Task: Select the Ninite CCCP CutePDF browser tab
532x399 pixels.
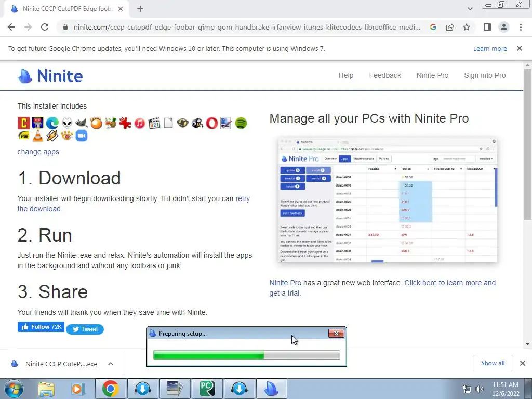Action: tap(67, 9)
